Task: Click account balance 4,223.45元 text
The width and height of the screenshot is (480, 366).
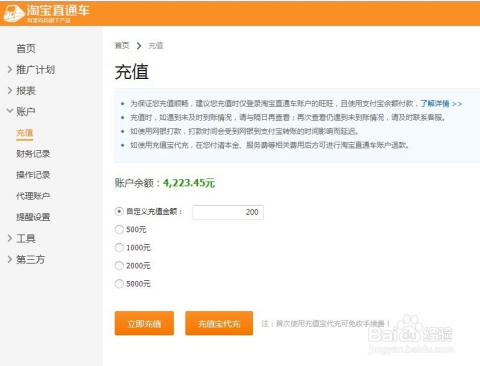Action: tap(189, 183)
